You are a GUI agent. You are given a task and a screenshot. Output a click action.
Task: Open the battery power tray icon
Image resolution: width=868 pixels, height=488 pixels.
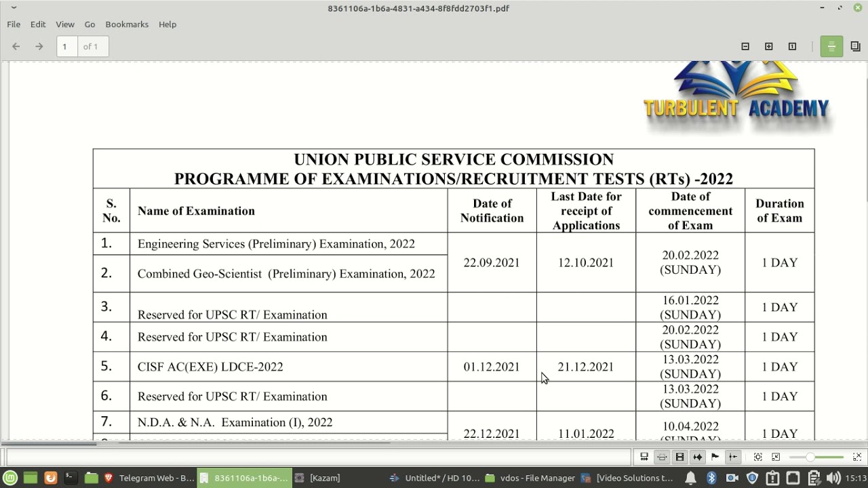coord(814,478)
